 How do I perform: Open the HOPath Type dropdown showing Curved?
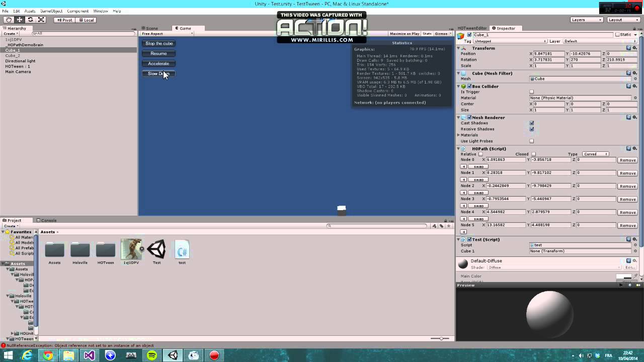tap(596, 154)
